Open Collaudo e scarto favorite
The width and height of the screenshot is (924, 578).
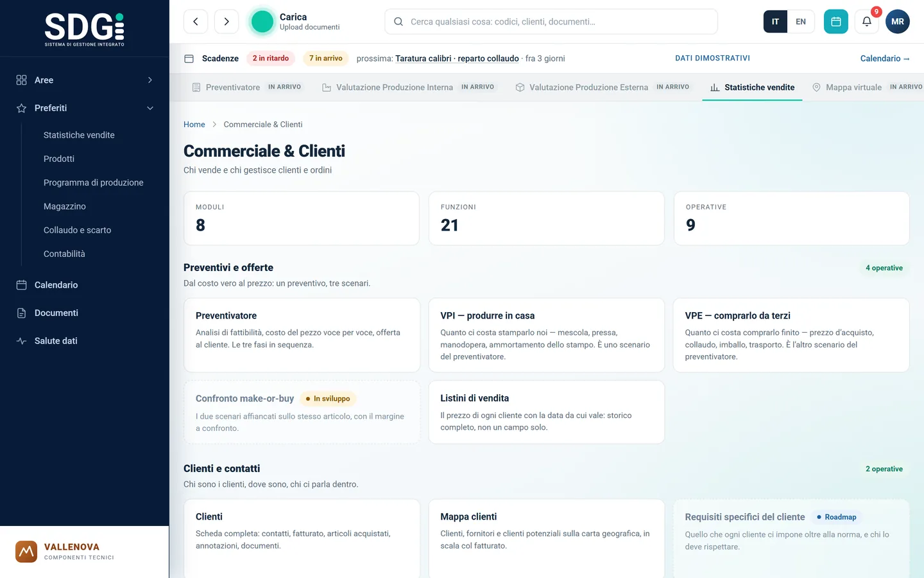pos(78,231)
